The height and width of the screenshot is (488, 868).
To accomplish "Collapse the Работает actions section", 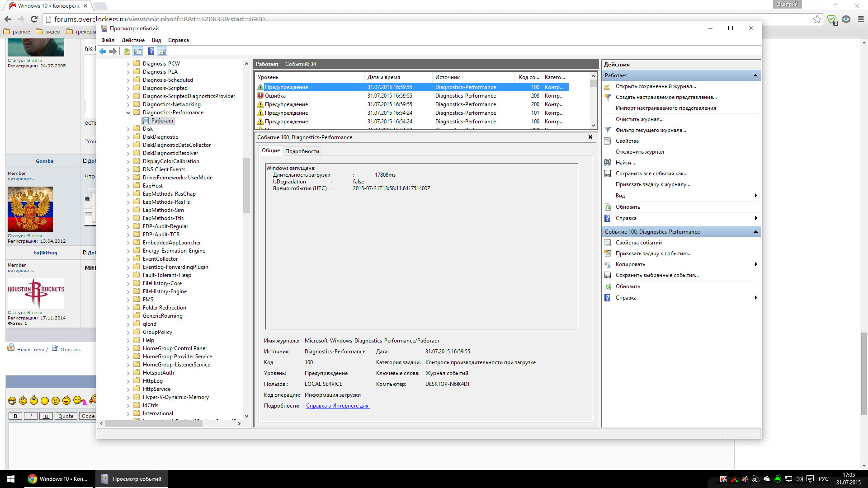I will point(755,75).
